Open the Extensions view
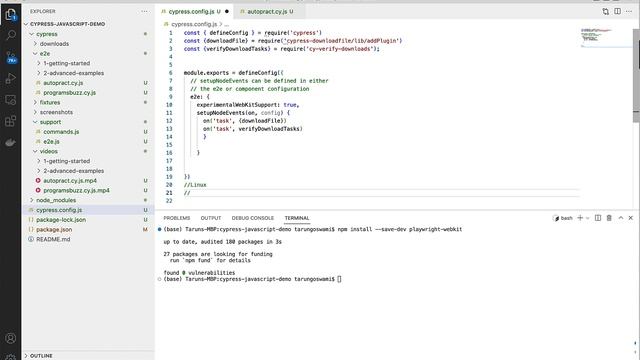The height and width of the screenshot is (360, 640). [11, 121]
